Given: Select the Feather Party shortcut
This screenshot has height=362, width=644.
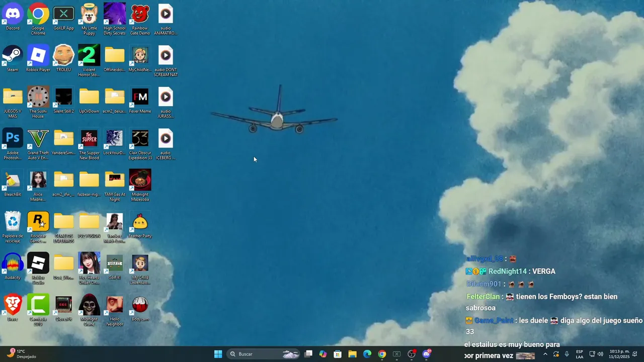Looking at the screenshot, I should point(140,225).
